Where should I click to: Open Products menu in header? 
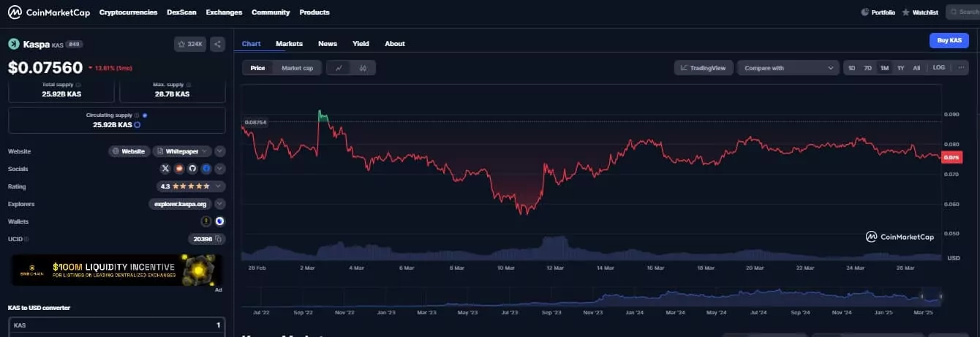coord(314,12)
